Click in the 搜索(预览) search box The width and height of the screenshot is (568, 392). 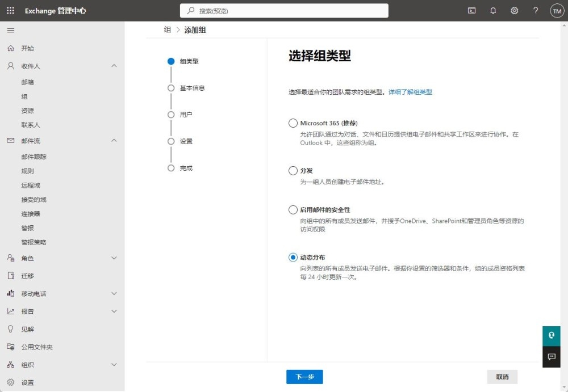pos(284,11)
